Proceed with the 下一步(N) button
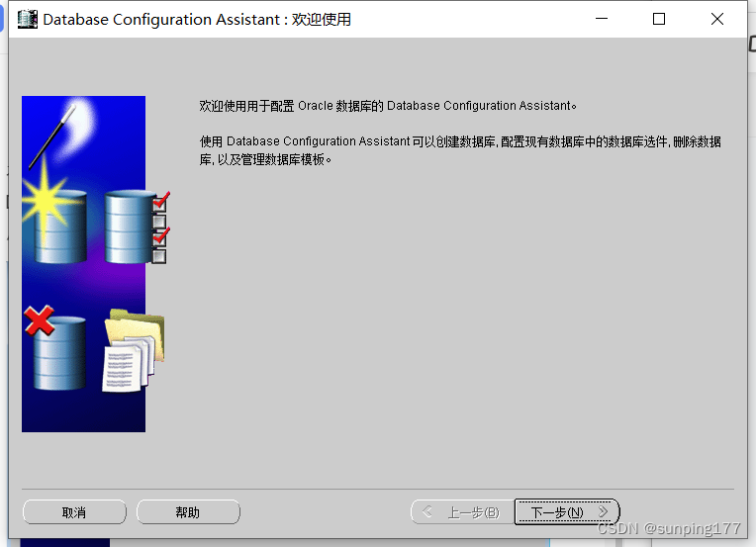756x547 pixels. point(567,511)
